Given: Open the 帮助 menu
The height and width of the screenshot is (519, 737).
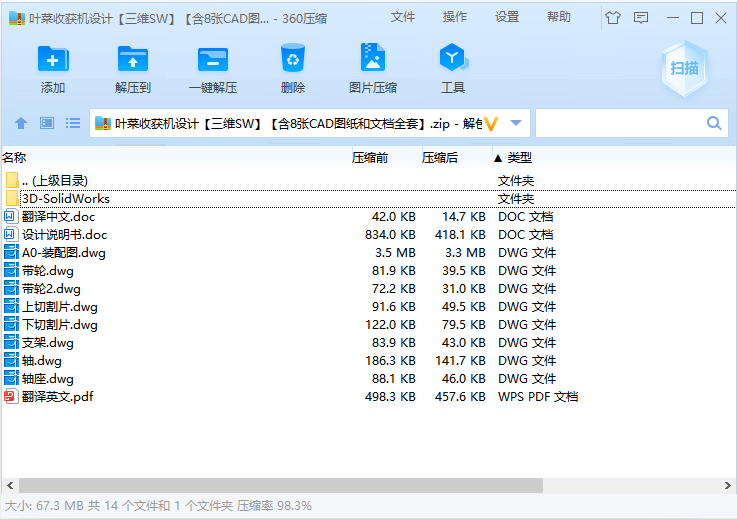Looking at the screenshot, I should [x=558, y=17].
